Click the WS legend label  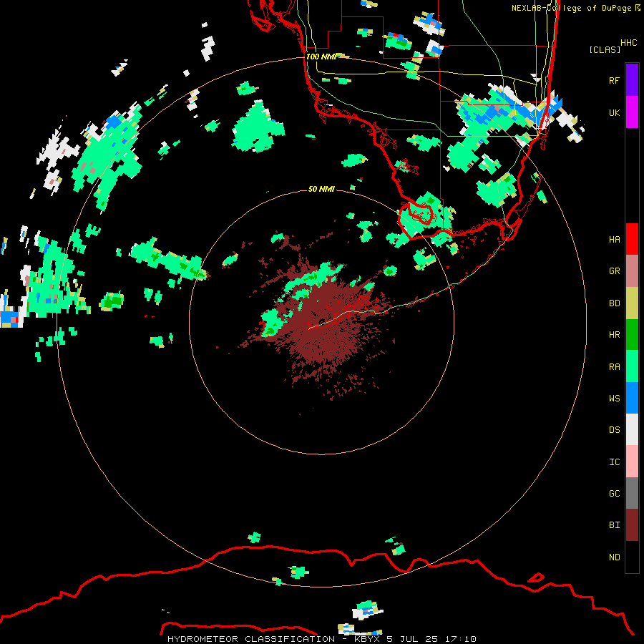pos(614,398)
